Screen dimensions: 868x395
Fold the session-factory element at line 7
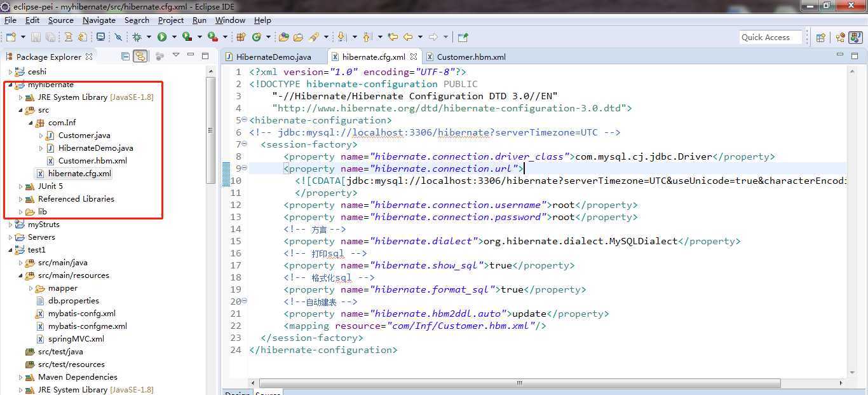pos(245,144)
